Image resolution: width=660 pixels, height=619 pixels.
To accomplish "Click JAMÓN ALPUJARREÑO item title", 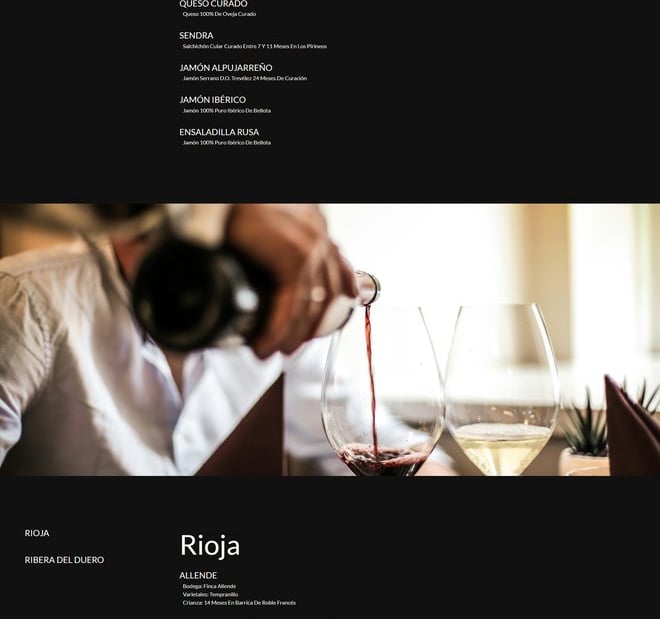I will [226, 68].
